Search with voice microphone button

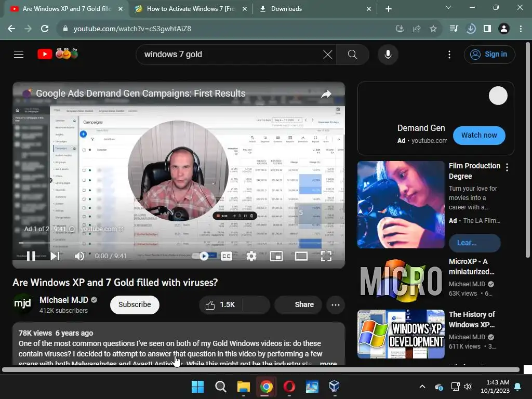click(x=388, y=54)
